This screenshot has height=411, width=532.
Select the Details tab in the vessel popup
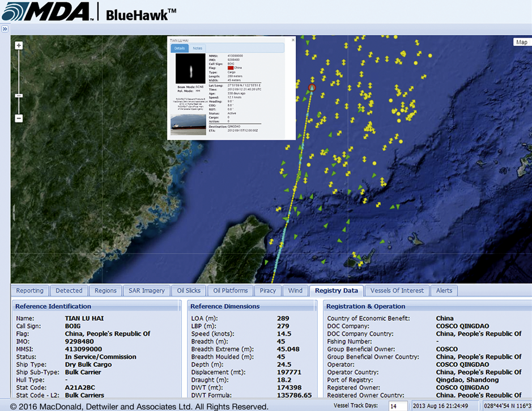180,48
